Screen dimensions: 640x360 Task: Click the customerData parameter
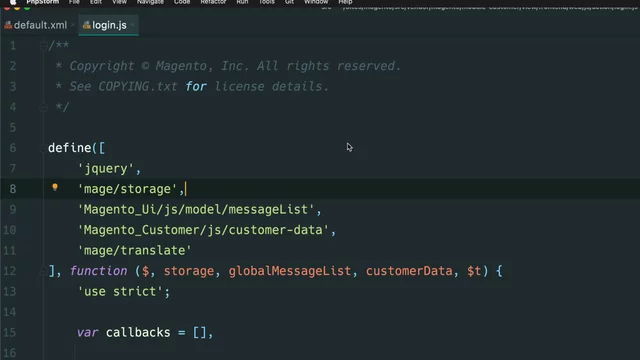409,271
